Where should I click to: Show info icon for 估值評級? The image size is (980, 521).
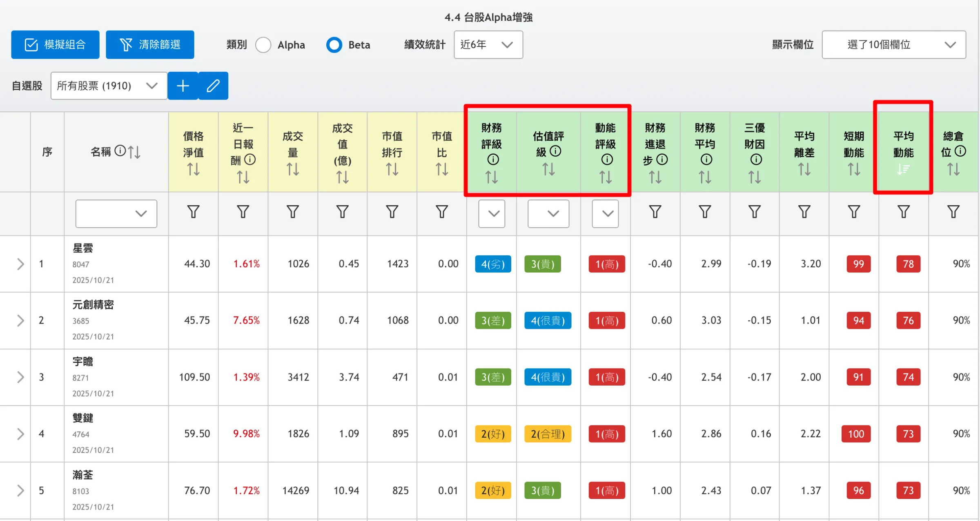tap(555, 151)
